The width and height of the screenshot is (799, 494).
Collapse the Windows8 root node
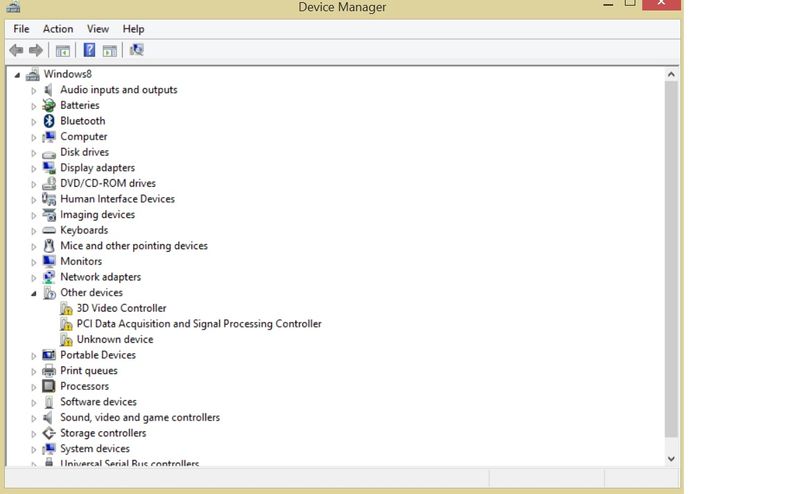coord(17,75)
